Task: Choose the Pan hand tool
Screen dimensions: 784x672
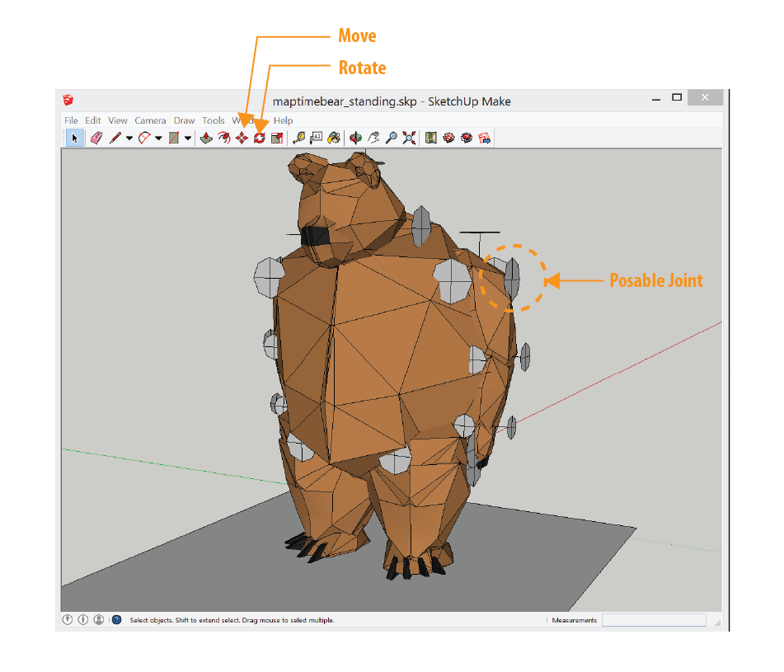Action: point(373,138)
